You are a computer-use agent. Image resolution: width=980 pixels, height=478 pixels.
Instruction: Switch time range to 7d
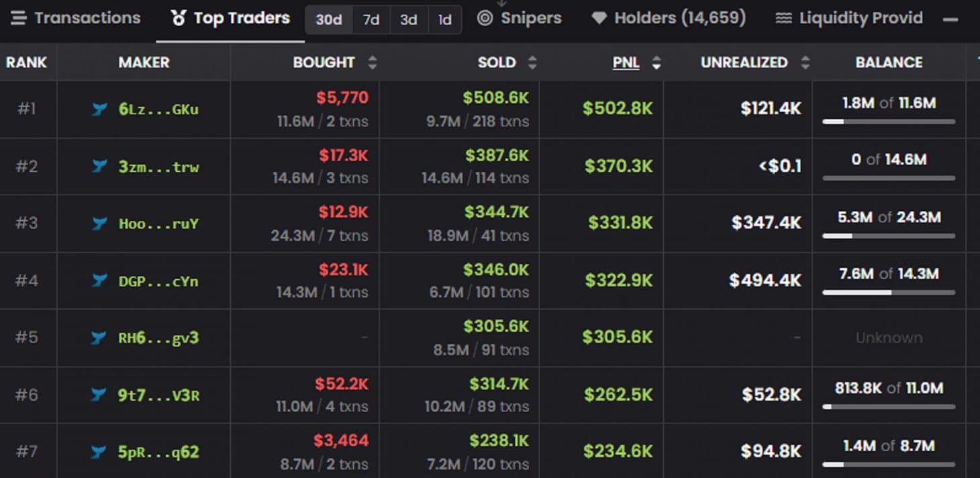371,20
